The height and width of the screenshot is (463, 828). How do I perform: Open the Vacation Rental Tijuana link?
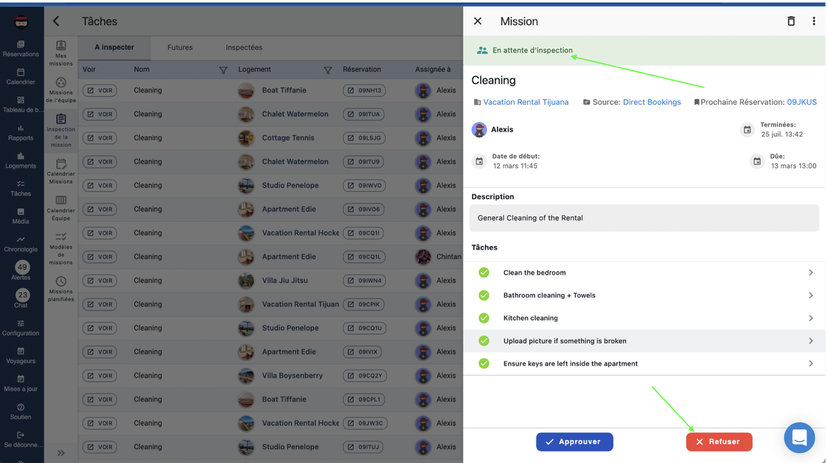[525, 102]
